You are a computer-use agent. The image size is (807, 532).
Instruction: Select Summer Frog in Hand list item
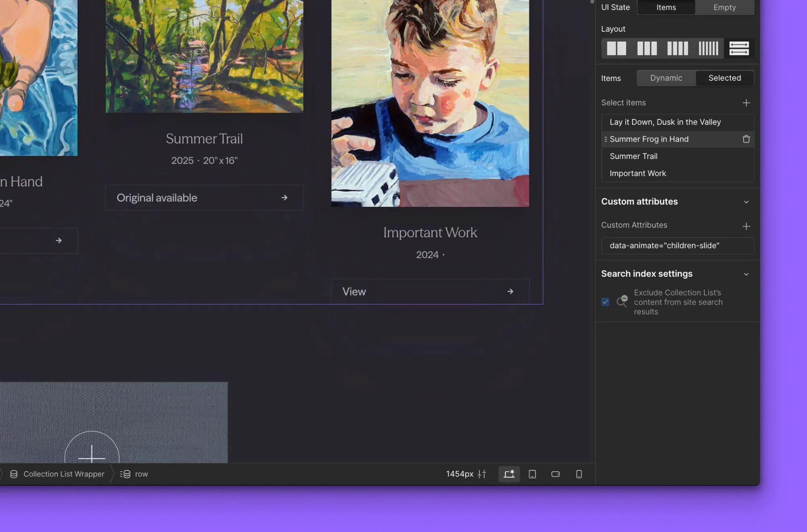[x=677, y=139]
